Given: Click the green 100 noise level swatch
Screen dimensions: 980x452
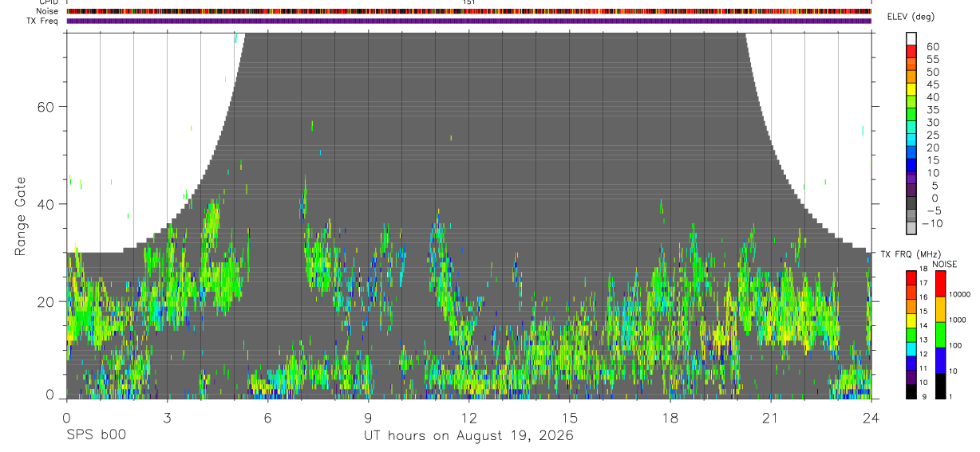Looking at the screenshot, I should point(941,334).
